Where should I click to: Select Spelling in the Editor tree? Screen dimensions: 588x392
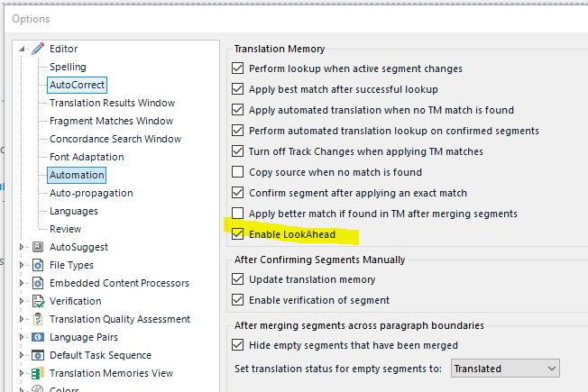[x=68, y=67]
